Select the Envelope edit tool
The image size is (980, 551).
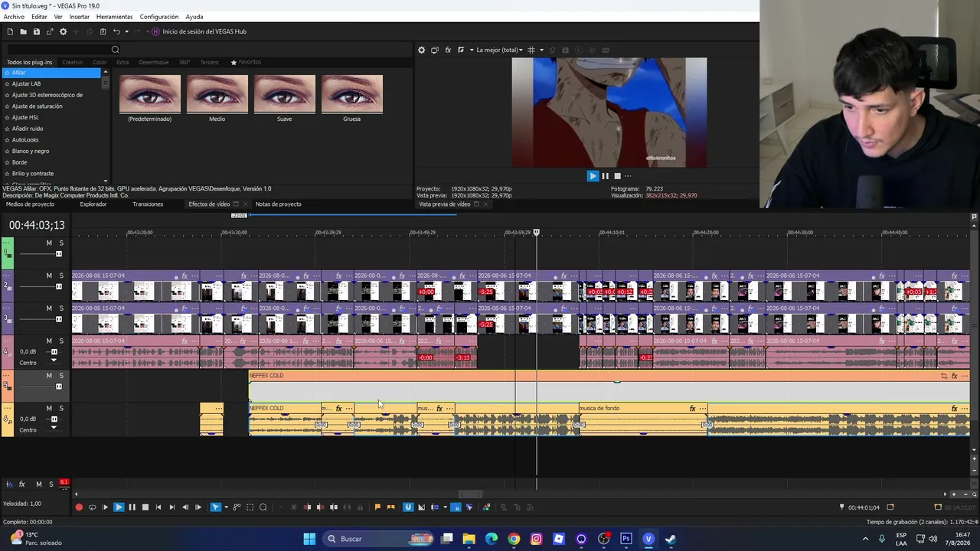(237, 507)
